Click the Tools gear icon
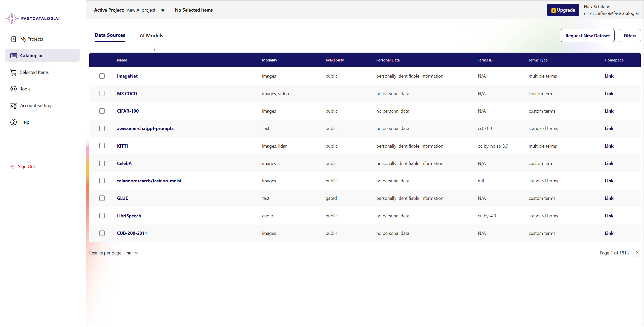Viewport: 644px width, 327px height. pyautogui.click(x=14, y=89)
